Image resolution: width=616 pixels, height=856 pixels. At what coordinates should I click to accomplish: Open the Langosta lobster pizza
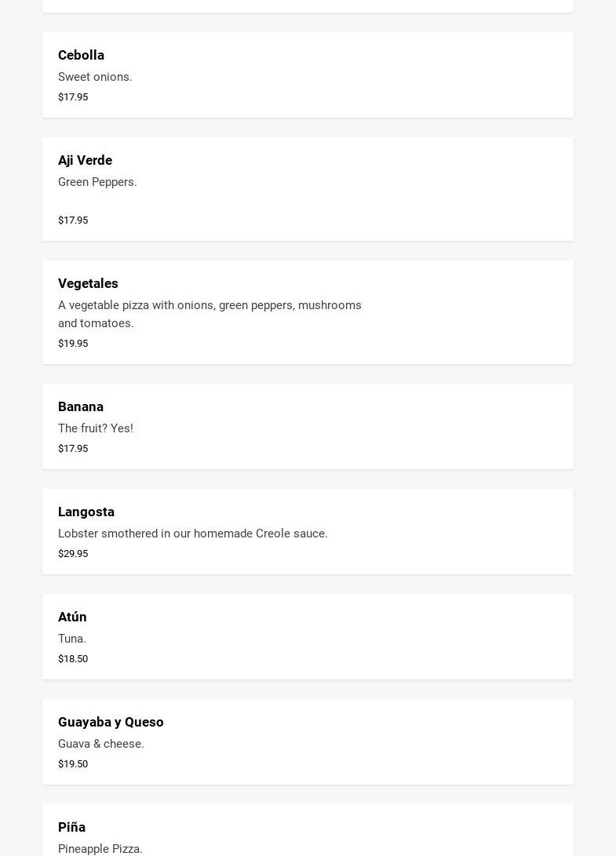tap(86, 512)
